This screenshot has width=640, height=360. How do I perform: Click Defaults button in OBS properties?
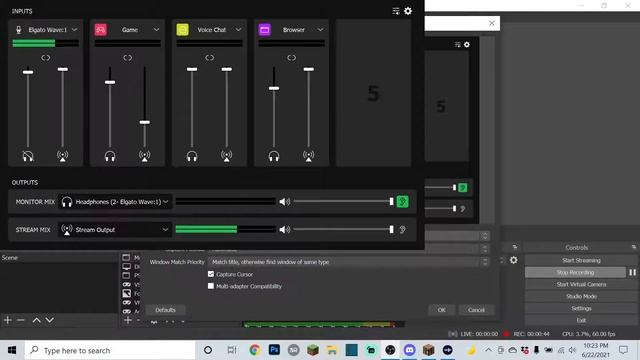[165, 310]
